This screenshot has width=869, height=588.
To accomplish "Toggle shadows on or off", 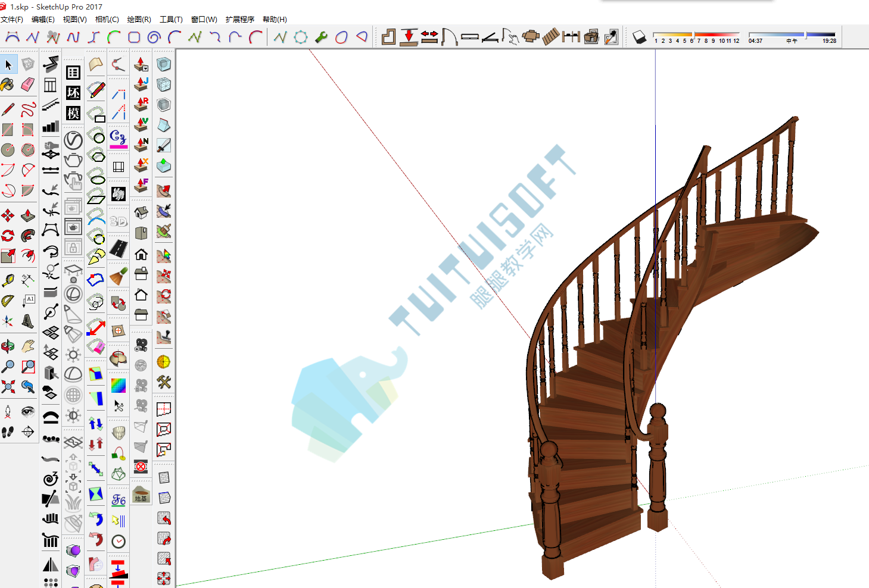I will 639,37.
